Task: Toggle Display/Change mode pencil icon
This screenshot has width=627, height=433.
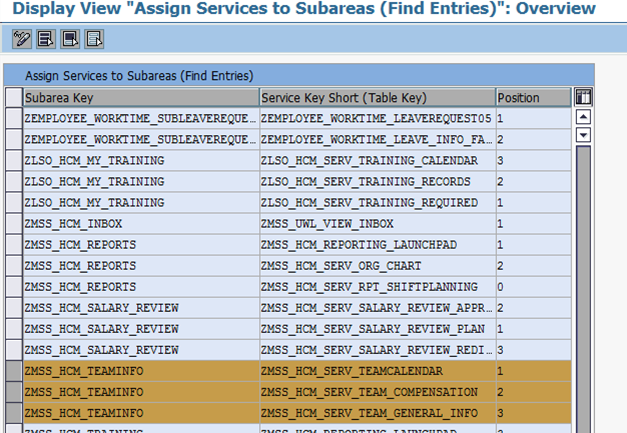Action: click(x=22, y=39)
